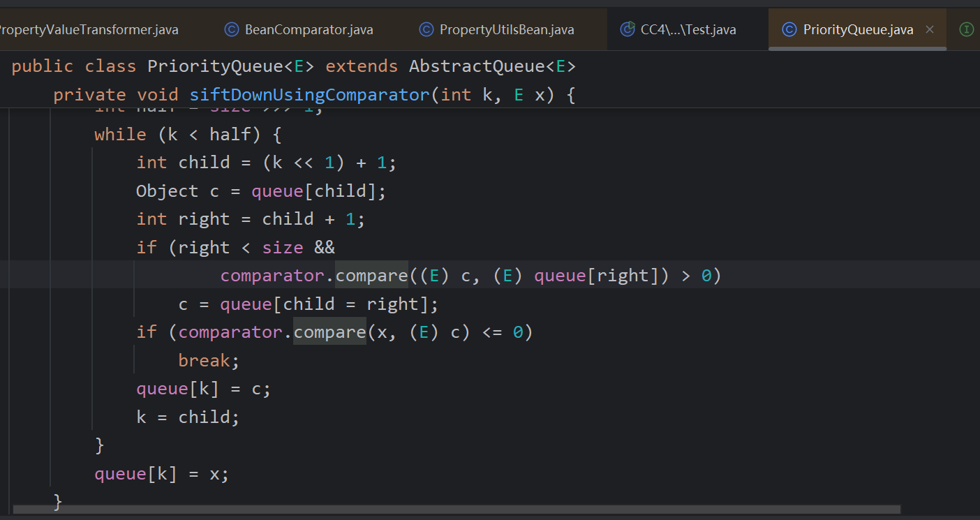This screenshot has height=520, width=980.
Task: Click the siftDownUsingComparator method name
Action: [x=309, y=95]
